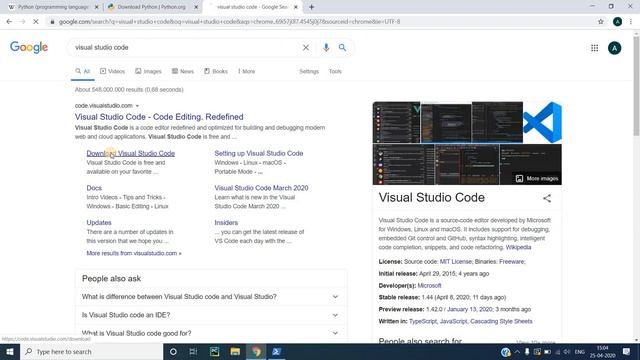Switch to the Python Wikipedia tab
This screenshot has height=360, width=640.
coord(53,7)
